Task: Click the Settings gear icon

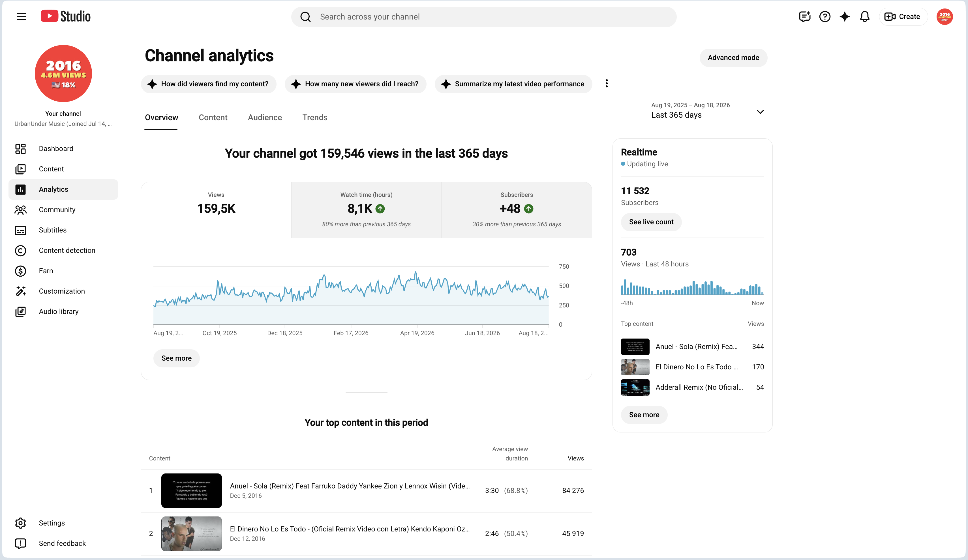Action: [x=20, y=523]
